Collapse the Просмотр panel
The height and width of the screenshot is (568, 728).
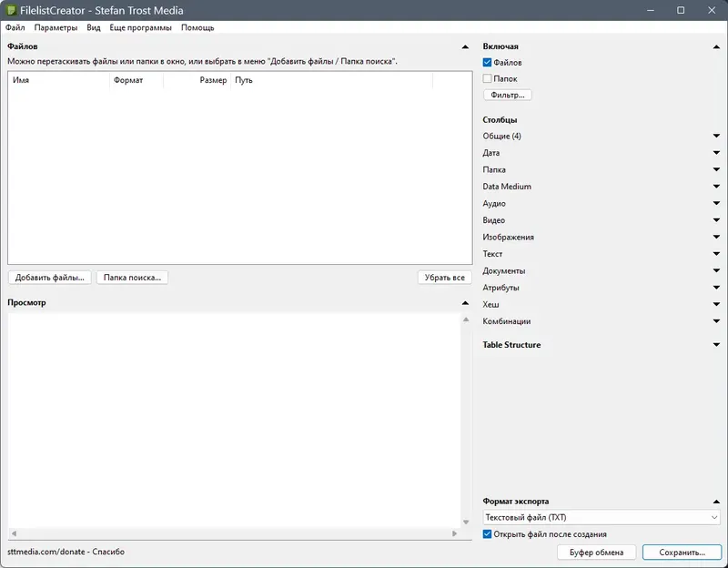click(x=463, y=304)
